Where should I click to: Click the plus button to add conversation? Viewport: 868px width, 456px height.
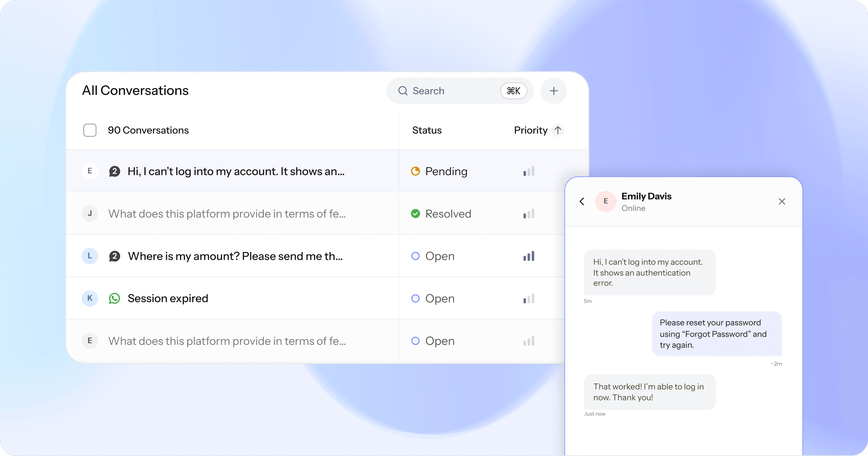tap(554, 91)
